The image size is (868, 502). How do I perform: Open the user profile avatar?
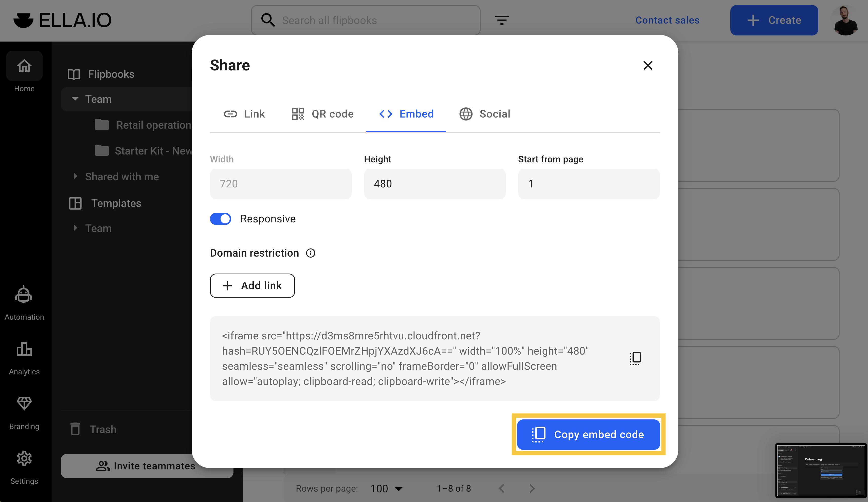pyautogui.click(x=846, y=20)
